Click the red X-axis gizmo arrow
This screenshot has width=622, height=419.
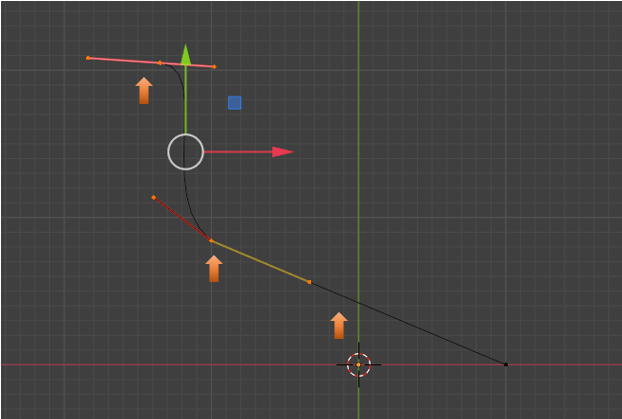pyautogui.click(x=281, y=152)
